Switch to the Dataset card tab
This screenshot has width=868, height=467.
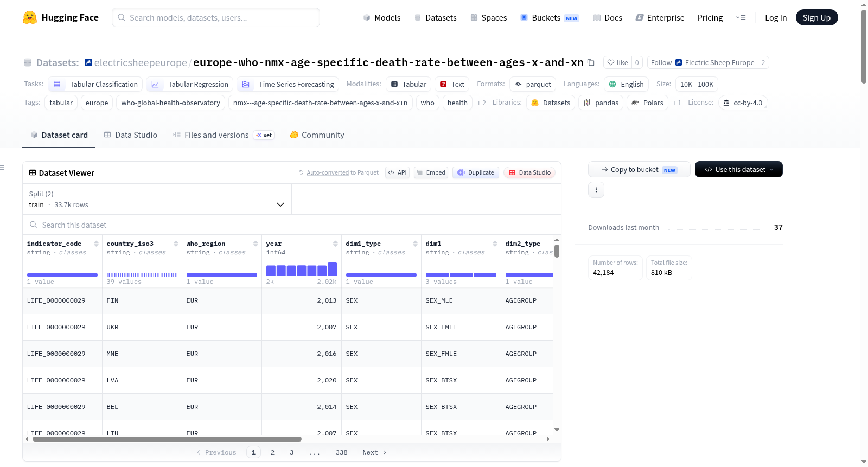[x=59, y=135]
